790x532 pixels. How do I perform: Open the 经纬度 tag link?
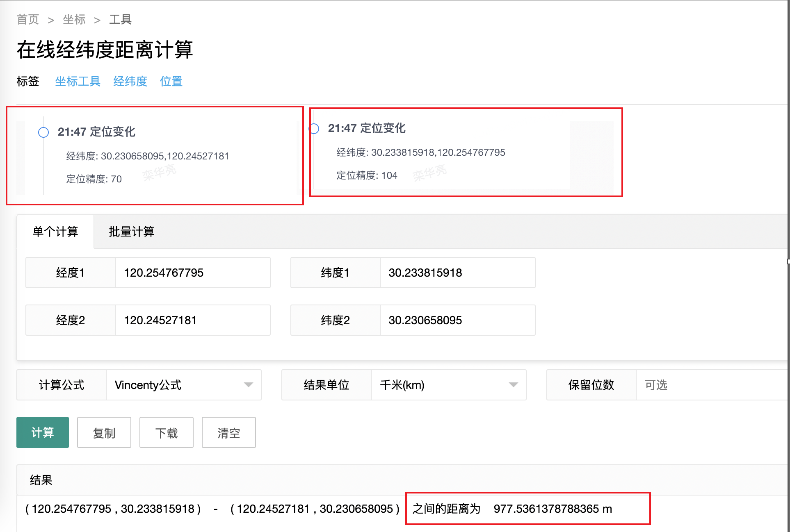pos(130,81)
